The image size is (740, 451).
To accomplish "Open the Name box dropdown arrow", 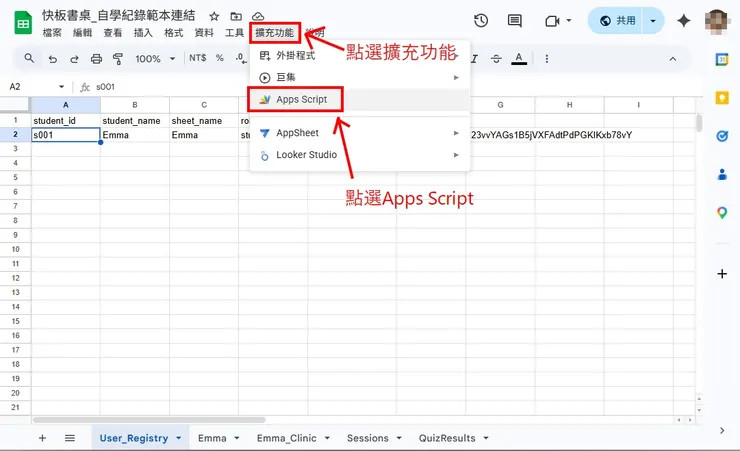I will [61, 87].
